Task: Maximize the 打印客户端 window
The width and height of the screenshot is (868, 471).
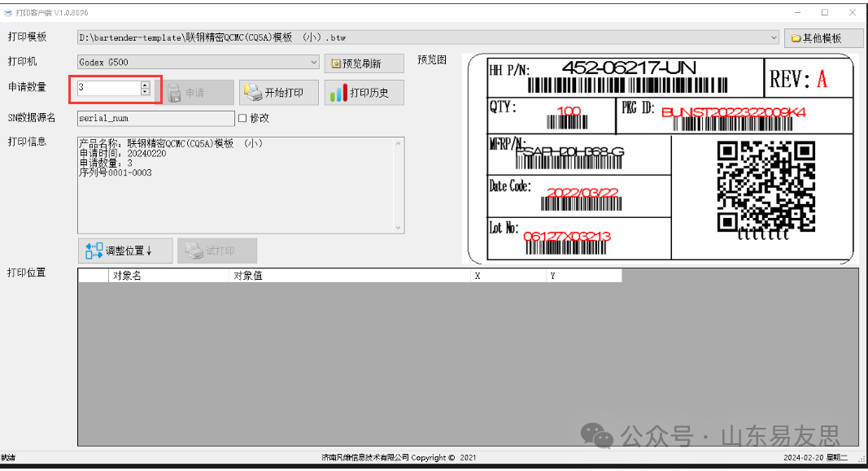Action: click(825, 12)
